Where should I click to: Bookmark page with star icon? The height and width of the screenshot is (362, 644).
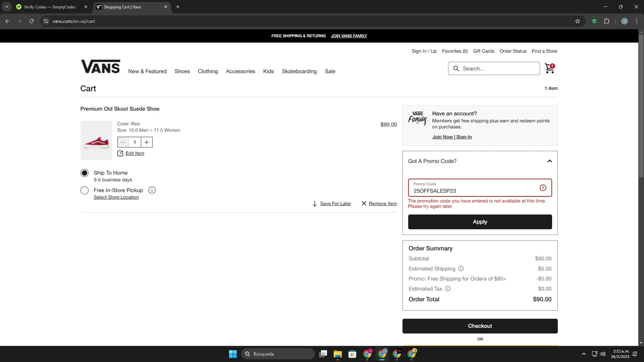click(577, 21)
